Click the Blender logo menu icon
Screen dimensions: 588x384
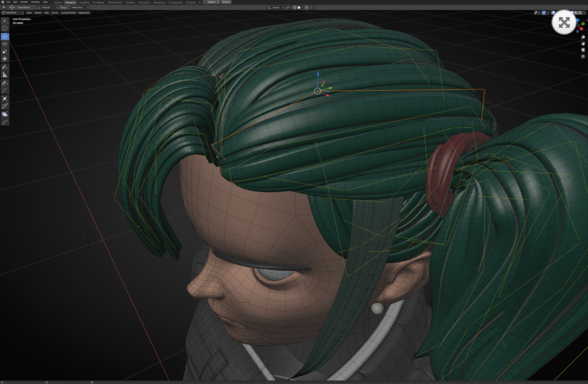click(x=3, y=2)
